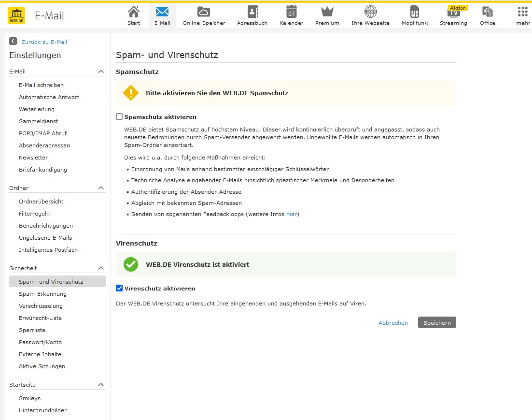Image resolution: width=532 pixels, height=420 pixels.
Task: Open Spam-Erkennung settings
Action: (x=43, y=294)
